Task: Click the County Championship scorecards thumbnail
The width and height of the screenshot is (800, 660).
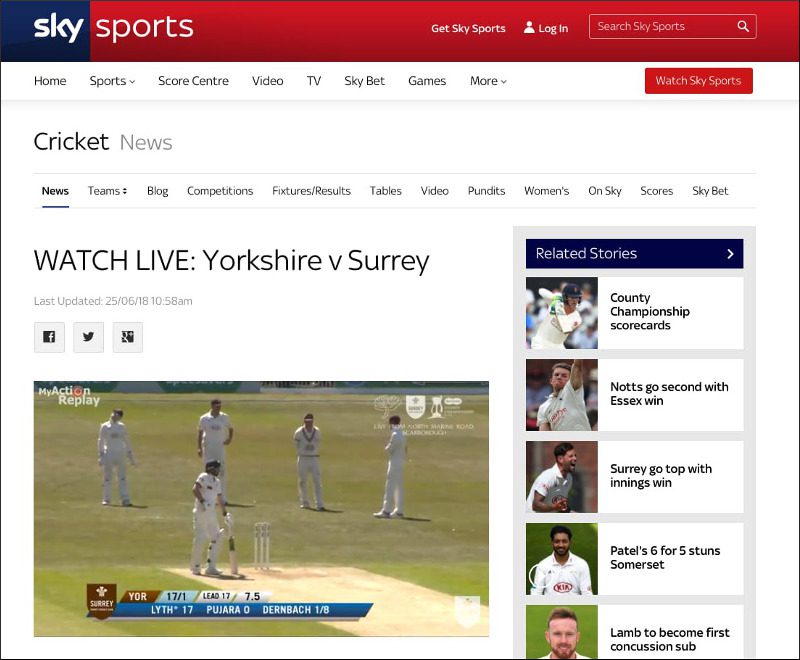Action: [x=562, y=313]
